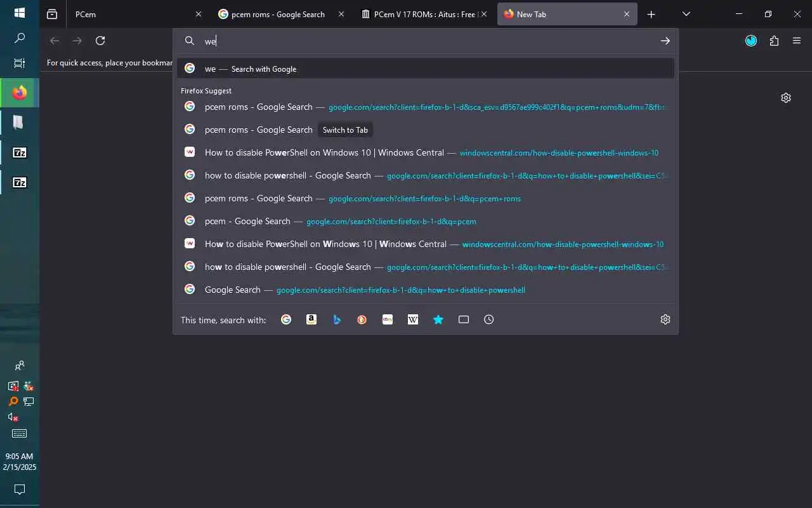
Task: Open the Windows notification center
Action: [20, 490]
